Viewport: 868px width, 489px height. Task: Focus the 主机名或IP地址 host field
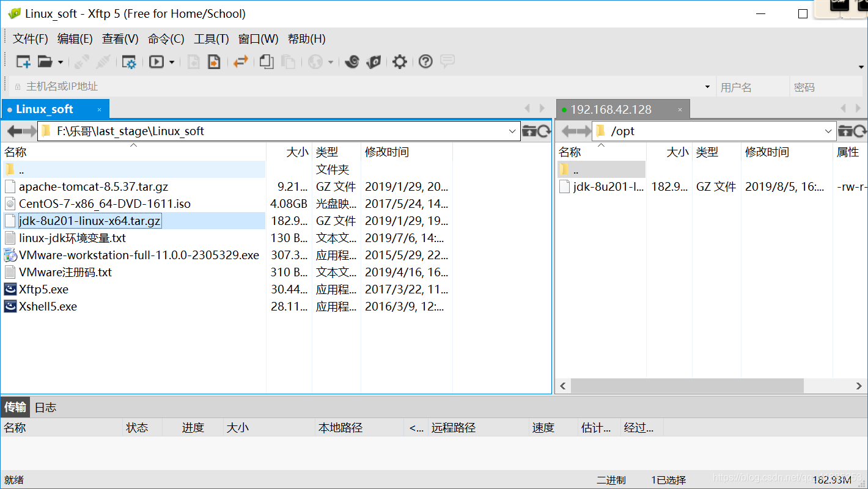[x=361, y=87]
